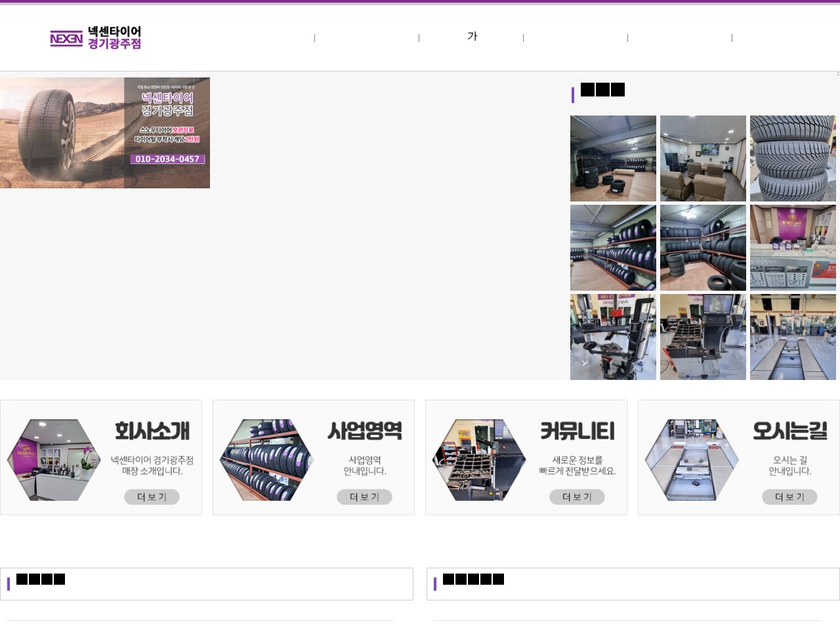Open gallery photo of purple reception counter
The image size is (840, 630).
[793, 247]
